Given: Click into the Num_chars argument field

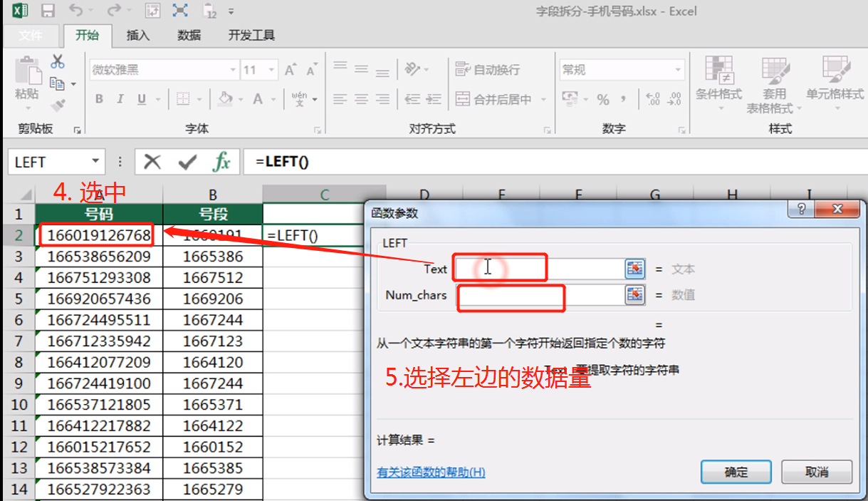Looking at the screenshot, I should coord(538,294).
